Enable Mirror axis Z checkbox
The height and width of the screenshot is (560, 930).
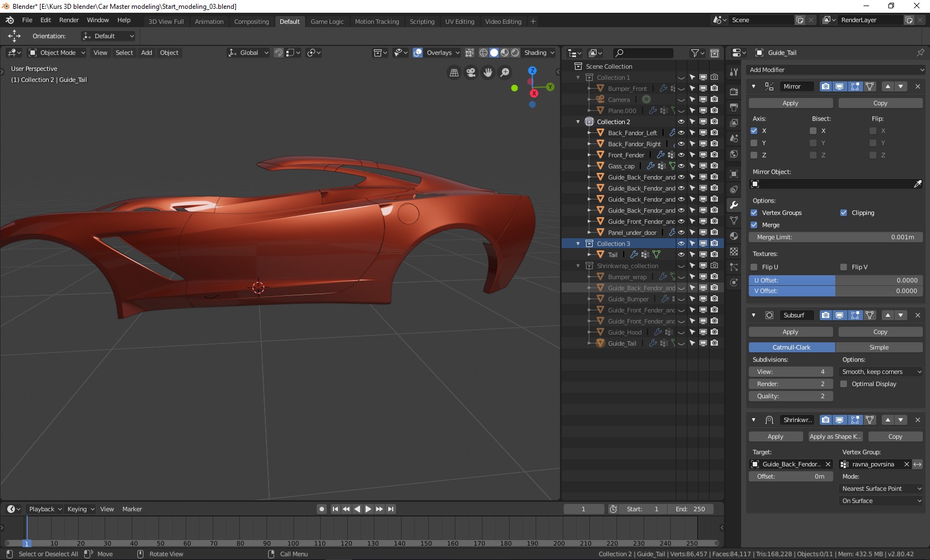pos(754,155)
